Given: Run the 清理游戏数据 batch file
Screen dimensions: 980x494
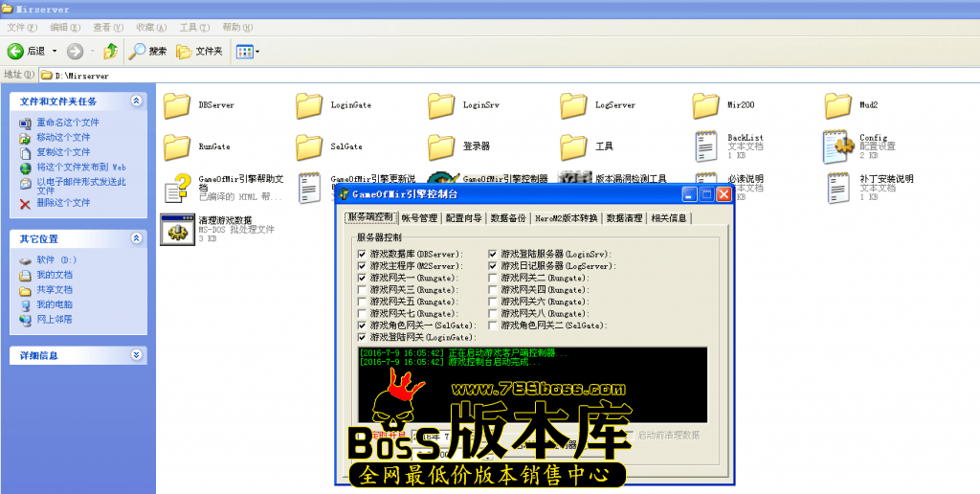Looking at the screenshot, I should [x=176, y=230].
